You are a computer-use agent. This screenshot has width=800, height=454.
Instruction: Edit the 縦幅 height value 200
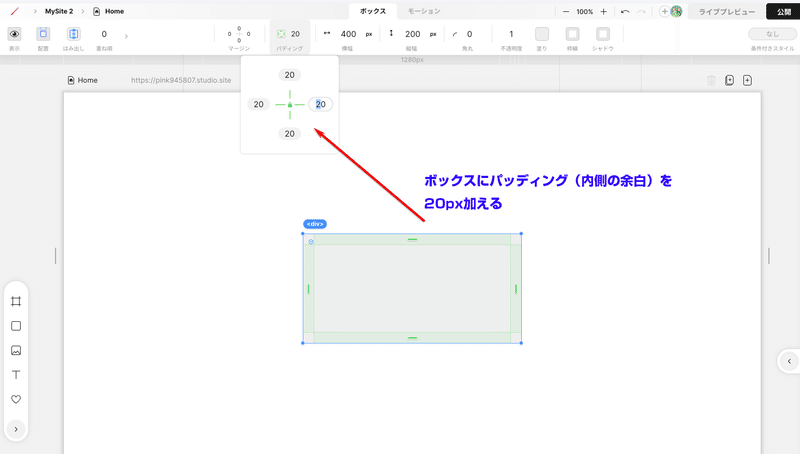tap(413, 34)
